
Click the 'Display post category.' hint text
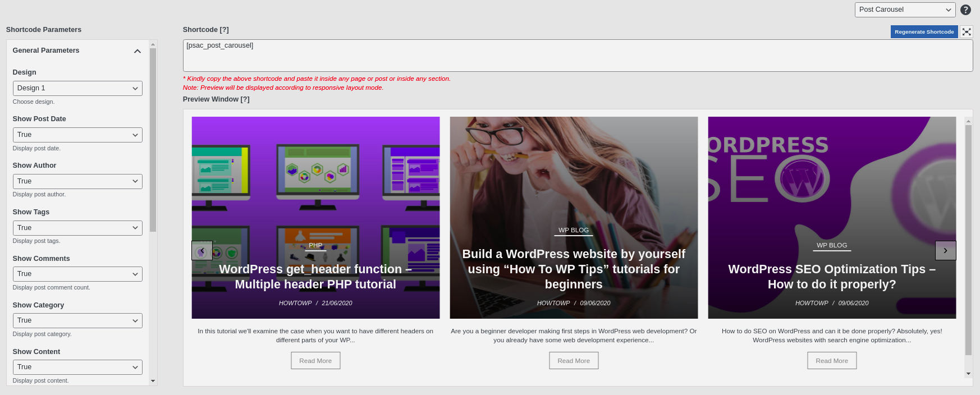42,334
